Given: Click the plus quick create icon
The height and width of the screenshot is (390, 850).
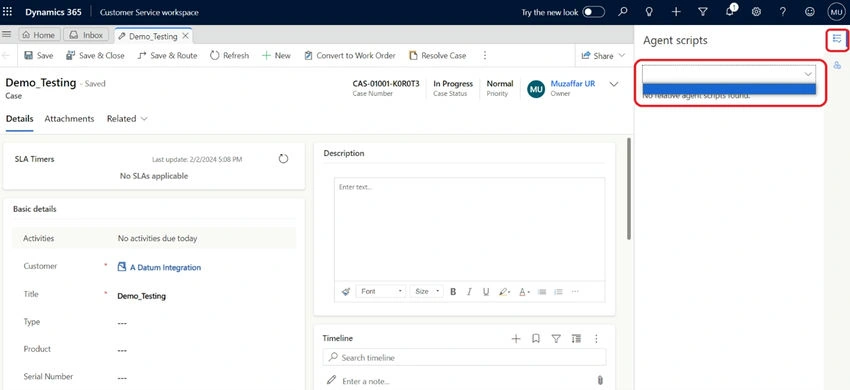Looking at the screenshot, I should pyautogui.click(x=676, y=12).
